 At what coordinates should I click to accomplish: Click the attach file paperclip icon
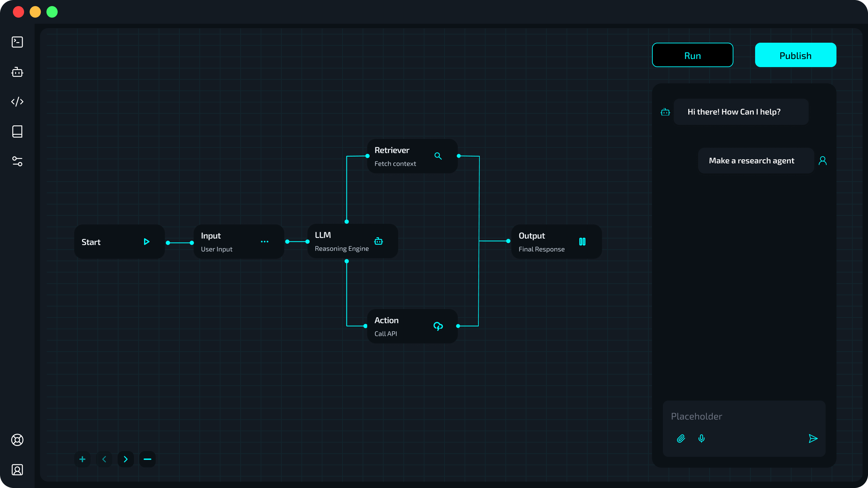pos(681,439)
